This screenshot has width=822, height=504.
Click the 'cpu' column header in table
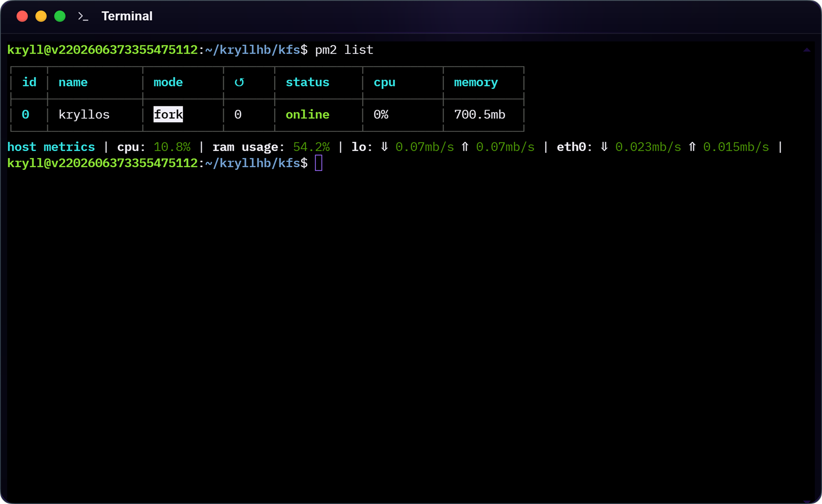coord(384,83)
